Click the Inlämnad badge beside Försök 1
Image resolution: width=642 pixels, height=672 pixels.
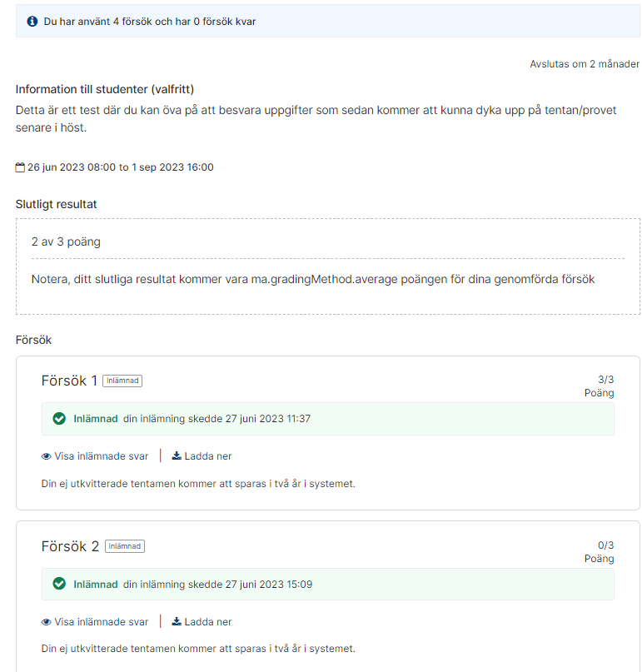[x=122, y=381]
